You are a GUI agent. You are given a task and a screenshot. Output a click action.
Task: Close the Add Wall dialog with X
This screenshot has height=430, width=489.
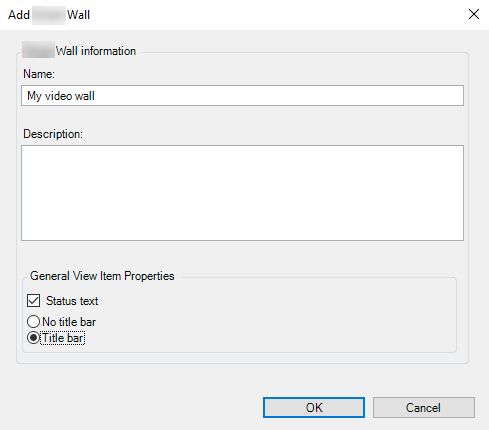[474, 14]
